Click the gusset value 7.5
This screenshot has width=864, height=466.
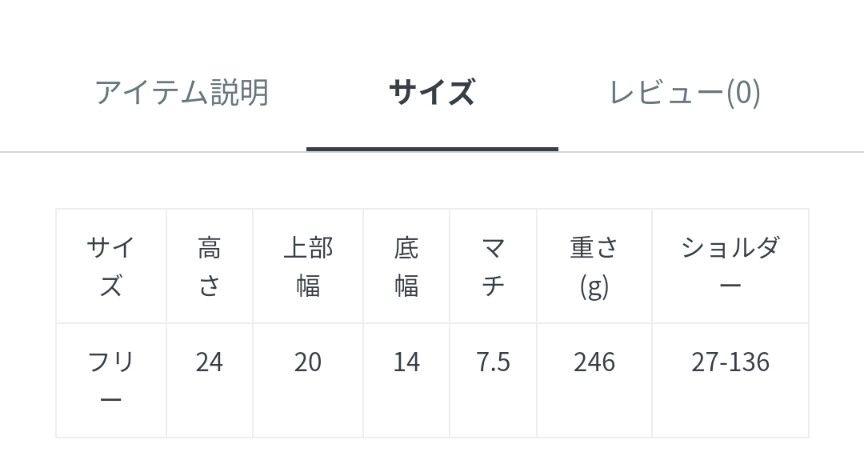pyautogui.click(x=493, y=362)
